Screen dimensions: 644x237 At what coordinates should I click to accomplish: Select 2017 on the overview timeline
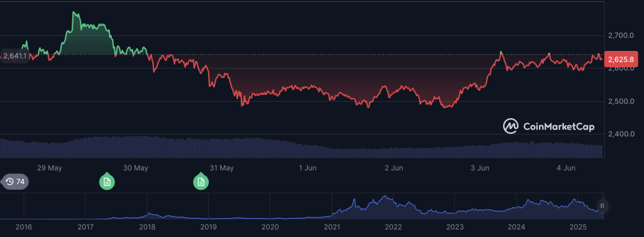(x=85, y=226)
